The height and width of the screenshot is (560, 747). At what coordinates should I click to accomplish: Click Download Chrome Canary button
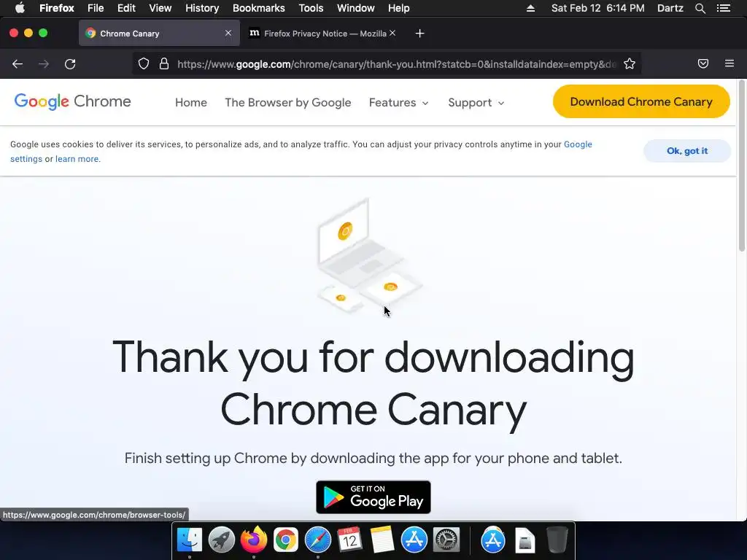coord(641,101)
